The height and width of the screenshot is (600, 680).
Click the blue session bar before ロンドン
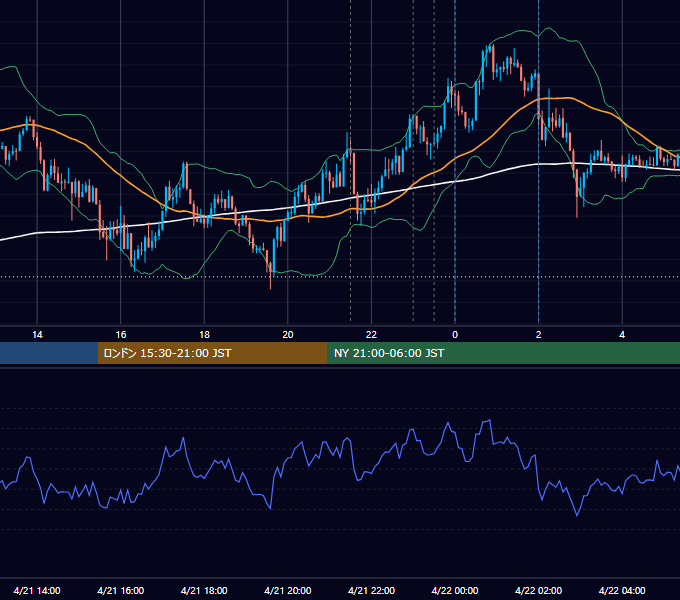click(x=49, y=353)
